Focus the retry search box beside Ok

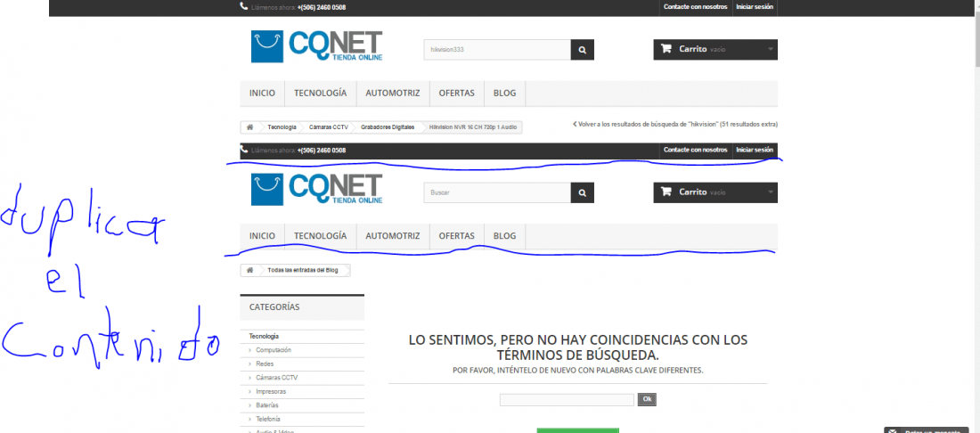567,399
